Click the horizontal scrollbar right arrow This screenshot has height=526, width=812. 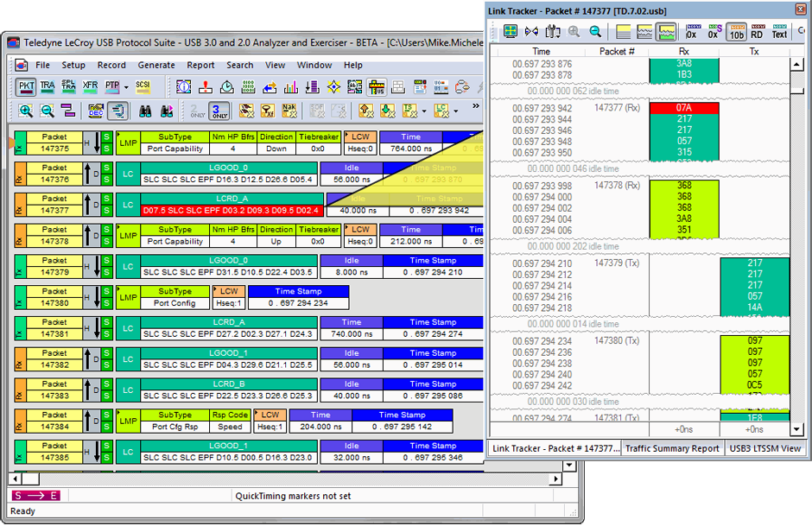click(556, 479)
